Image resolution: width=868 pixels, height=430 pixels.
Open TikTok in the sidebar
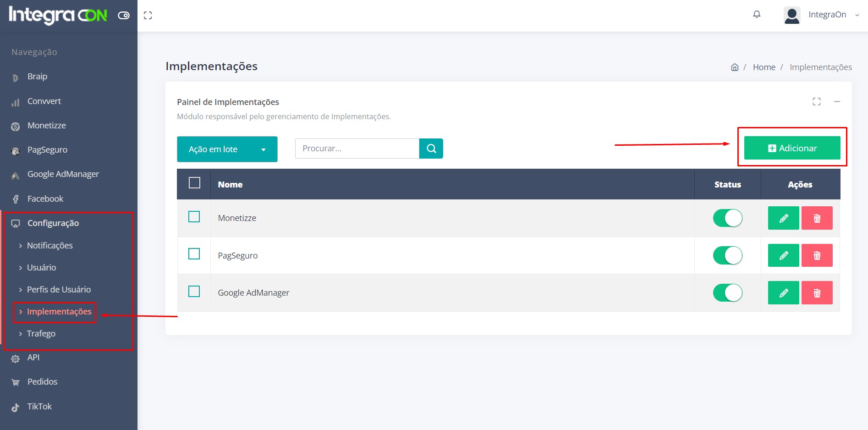(x=39, y=407)
